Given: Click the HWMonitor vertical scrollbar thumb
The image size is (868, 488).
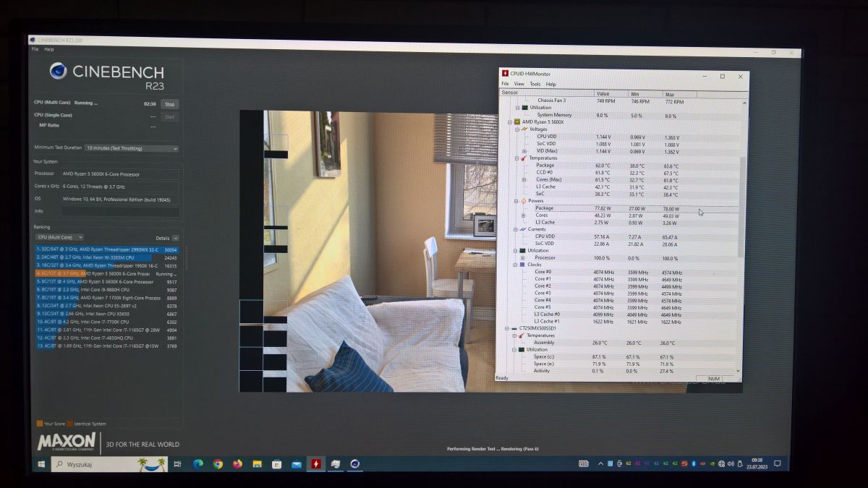Looking at the screenshot, I should pyautogui.click(x=741, y=206).
